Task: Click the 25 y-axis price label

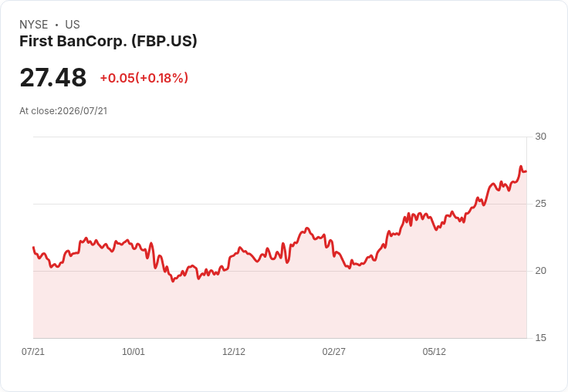Action: click(540, 204)
